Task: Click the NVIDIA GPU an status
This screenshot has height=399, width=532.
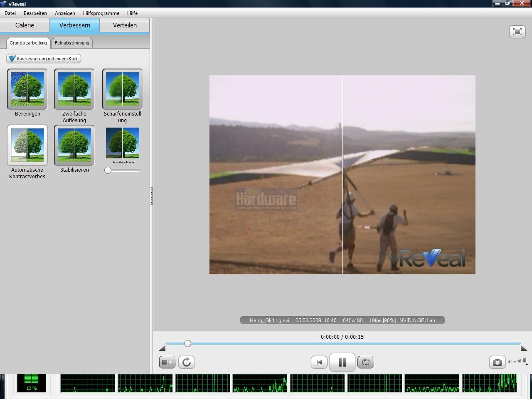Action: (417, 320)
